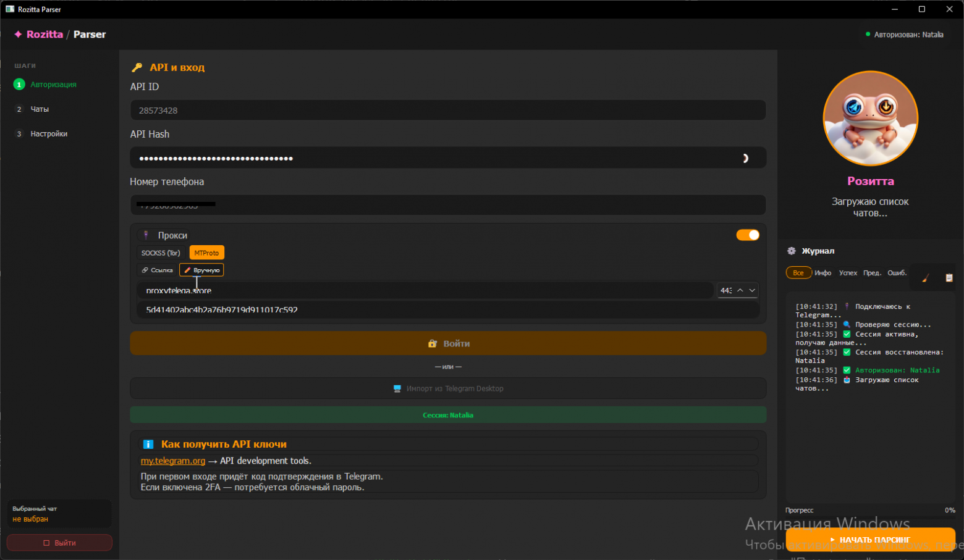
Task: Click the Розитта frog avatar
Action: (x=870, y=119)
